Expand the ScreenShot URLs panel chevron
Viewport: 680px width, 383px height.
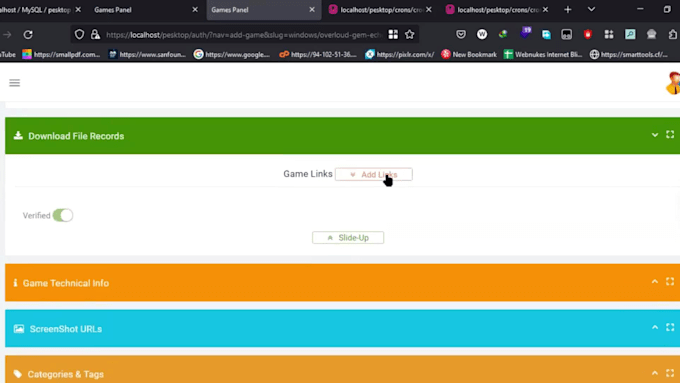(655, 327)
